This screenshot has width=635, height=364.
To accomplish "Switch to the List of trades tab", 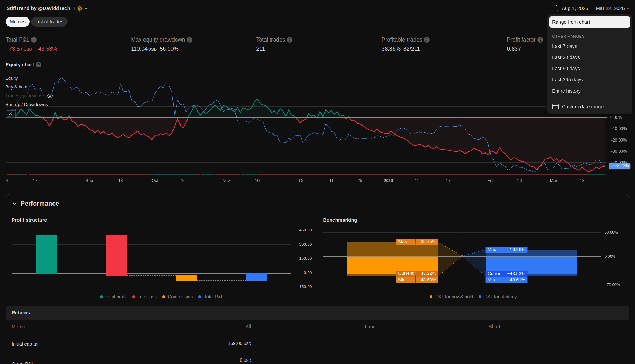I will 49,22.
